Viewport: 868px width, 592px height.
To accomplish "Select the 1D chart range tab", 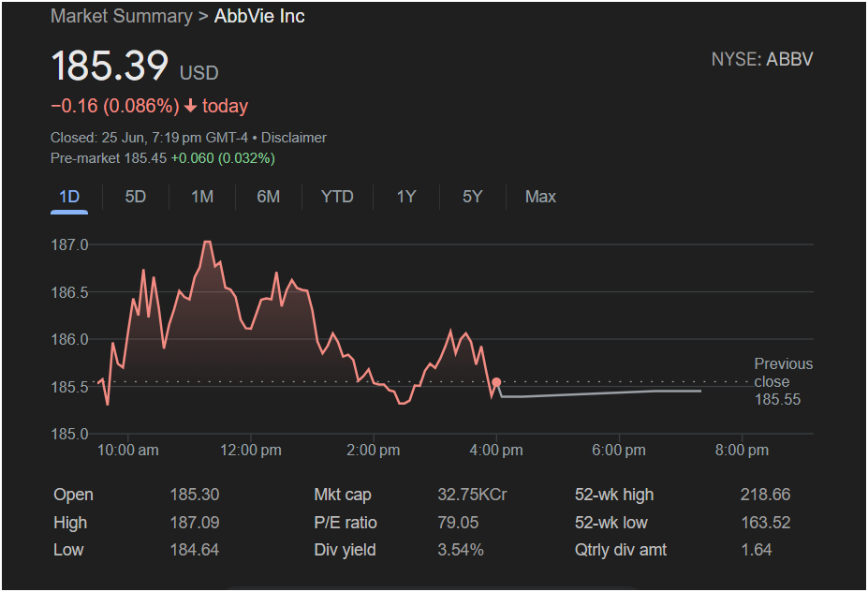I will tap(69, 197).
